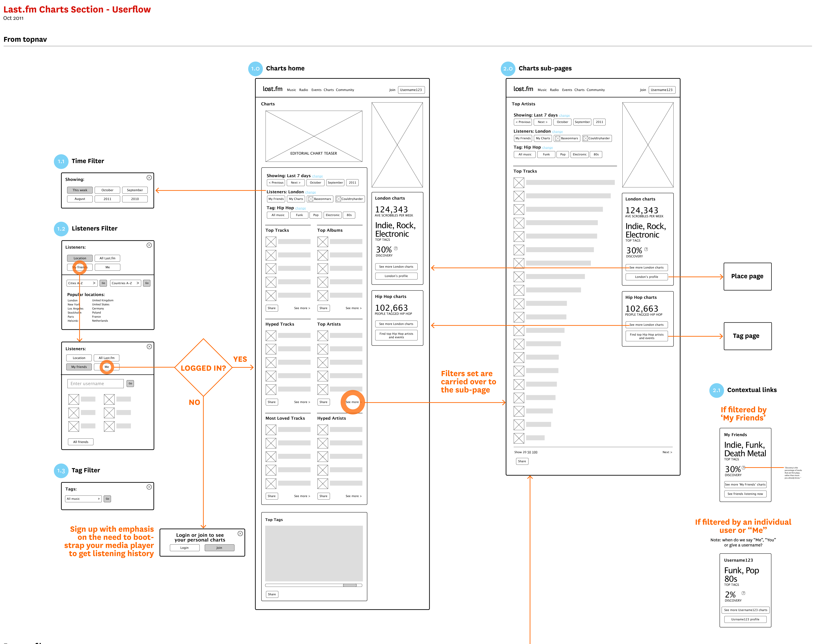Click 'Go' next to Cities A-Z dropdown
Viewport: 813px width, 644px height.
(103, 283)
